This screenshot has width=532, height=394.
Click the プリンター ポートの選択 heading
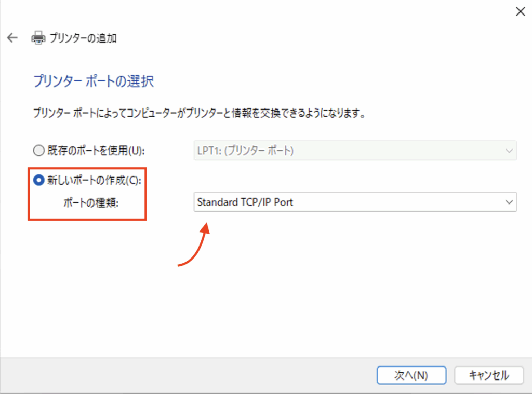(x=94, y=81)
